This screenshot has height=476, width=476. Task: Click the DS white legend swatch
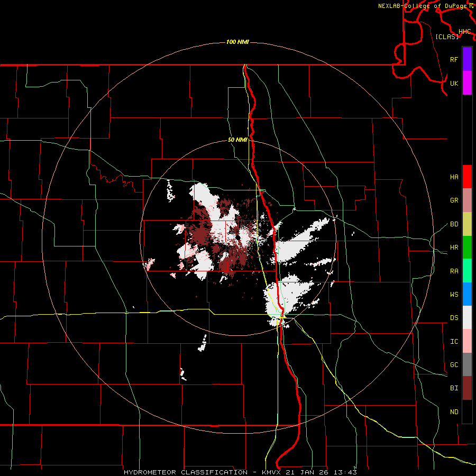pos(467,317)
